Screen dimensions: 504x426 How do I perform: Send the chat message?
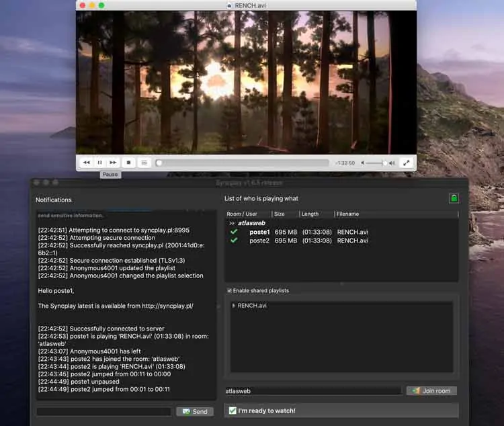tap(195, 411)
